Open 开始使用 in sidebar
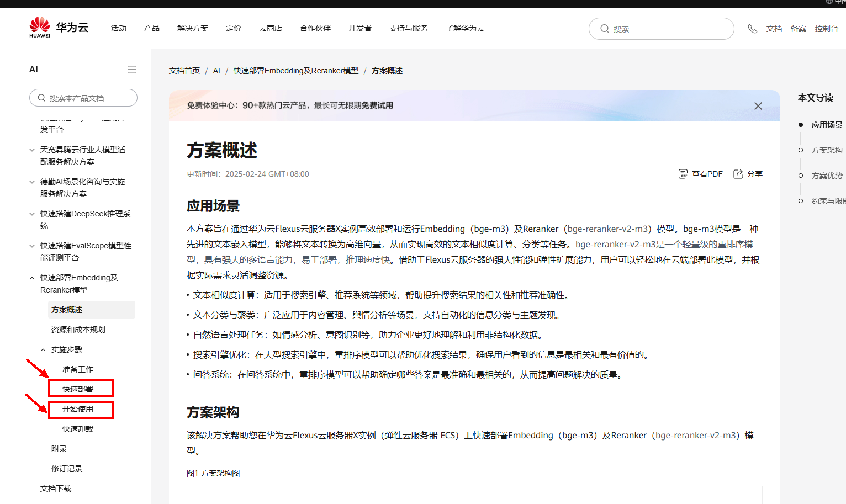Screen dimensions: 846x504 click(x=78, y=409)
